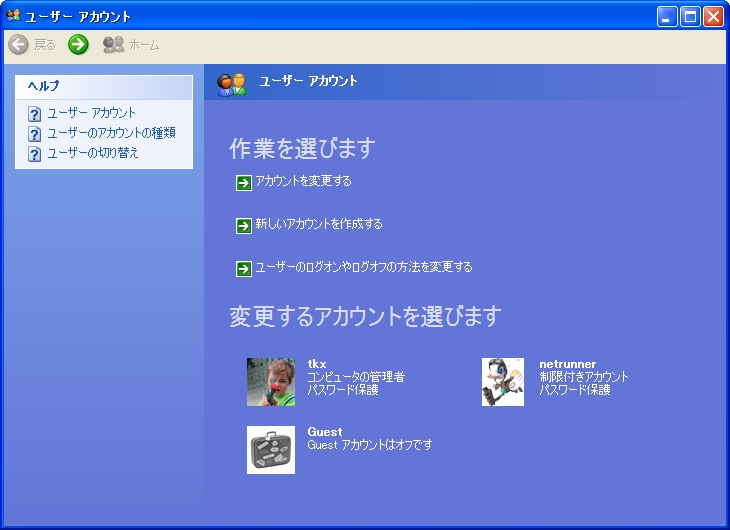Maximize the ユーザー アカウント window
730x530 pixels.
tap(690, 17)
